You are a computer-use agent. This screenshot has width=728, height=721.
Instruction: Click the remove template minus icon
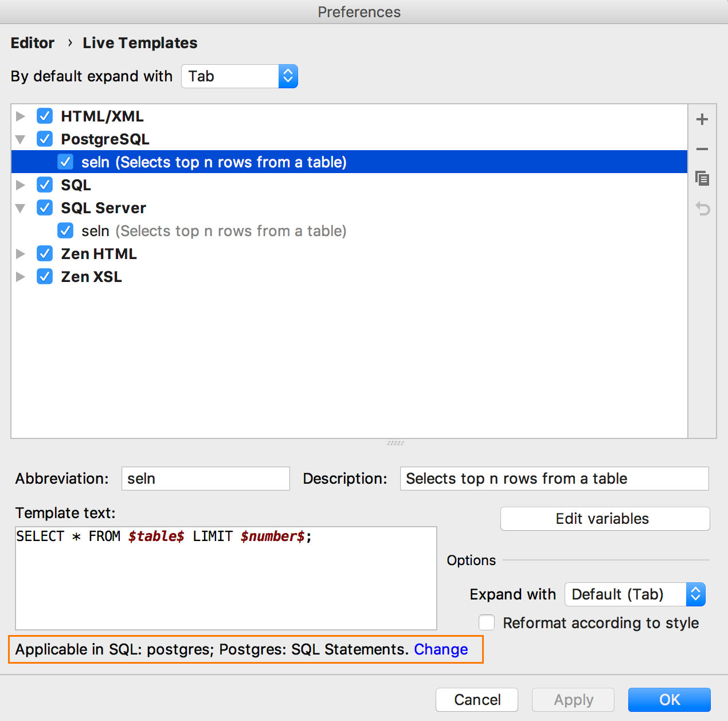702,149
